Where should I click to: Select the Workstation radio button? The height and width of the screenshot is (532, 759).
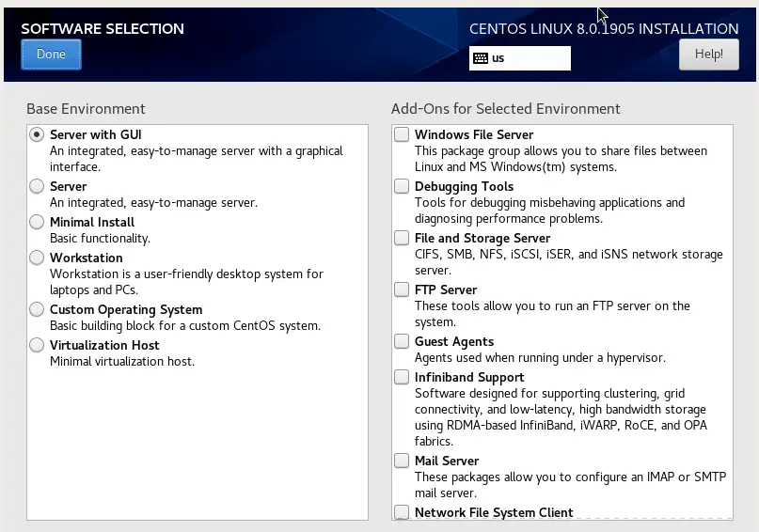37,258
